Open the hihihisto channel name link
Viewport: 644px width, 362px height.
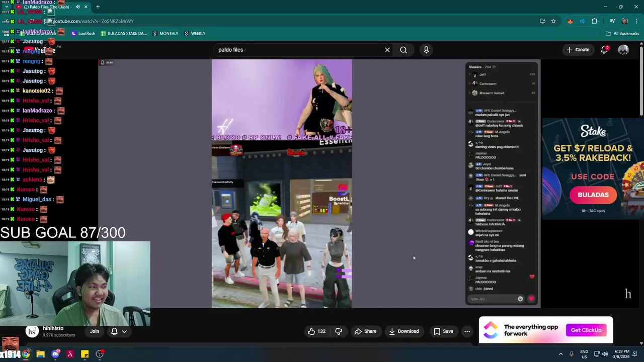pyautogui.click(x=53, y=328)
